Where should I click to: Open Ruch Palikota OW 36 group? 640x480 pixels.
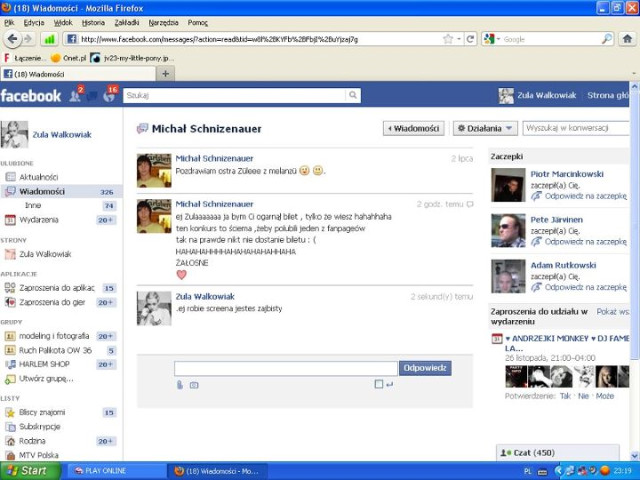pos(55,350)
